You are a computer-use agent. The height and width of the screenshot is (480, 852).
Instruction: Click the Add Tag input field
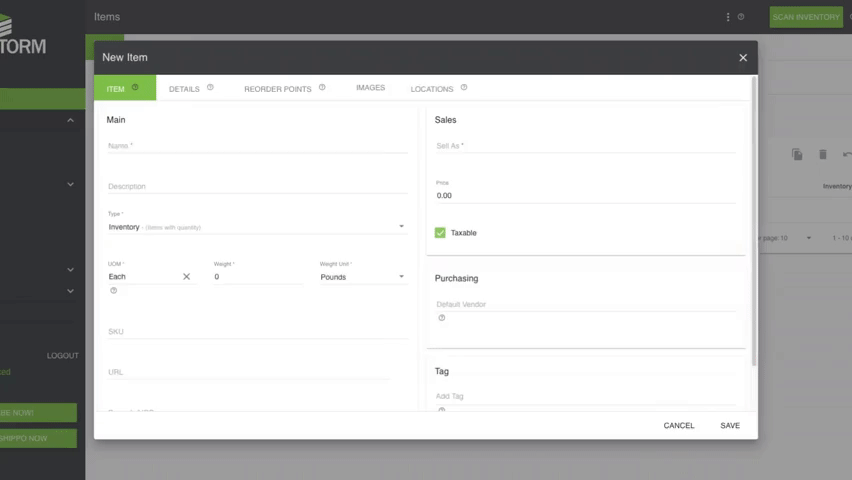pyautogui.click(x=586, y=396)
